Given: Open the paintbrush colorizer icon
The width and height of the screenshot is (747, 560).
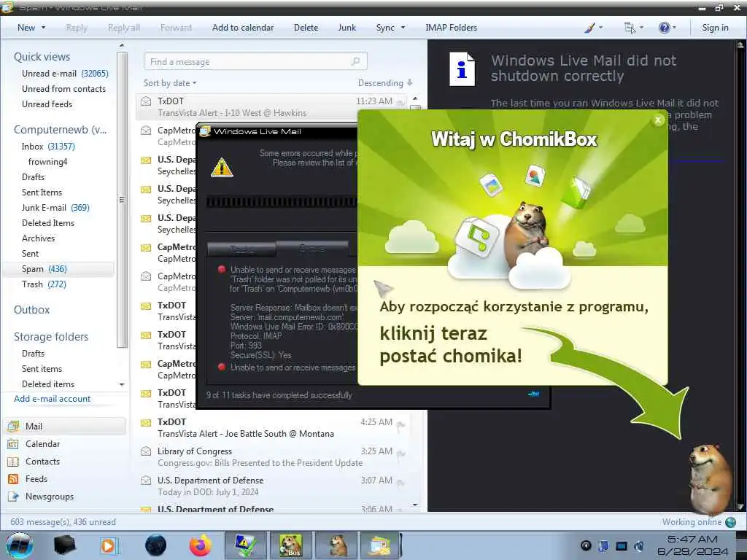Looking at the screenshot, I should point(589,28).
